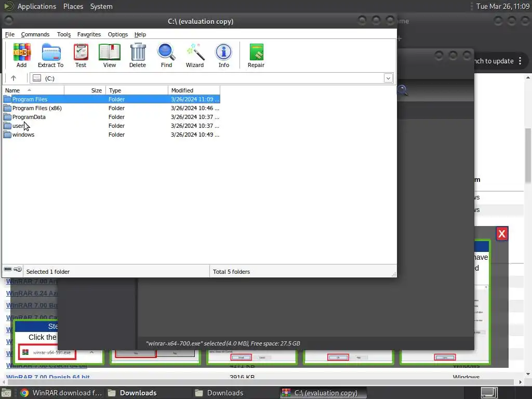The height and width of the screenshot is (399, 532).
Task: Select the users folder row
Action: click(111, 126)
